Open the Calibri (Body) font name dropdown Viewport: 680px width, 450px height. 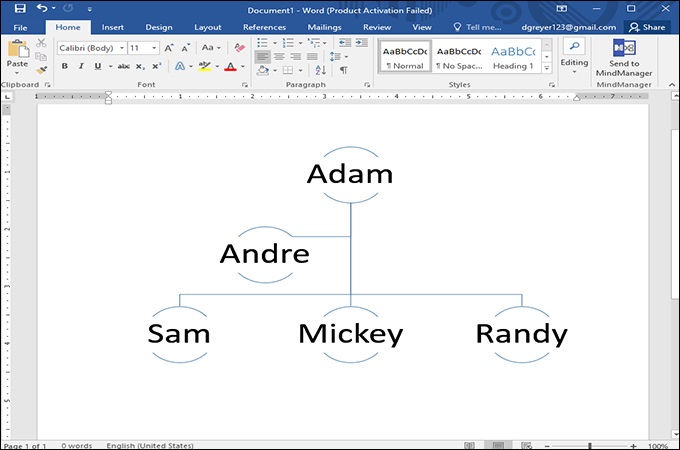point(122,48)
